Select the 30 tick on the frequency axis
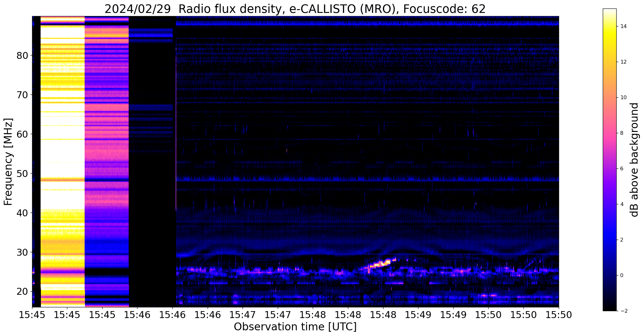This screenshot has height=336, width=644. (22, 252)
